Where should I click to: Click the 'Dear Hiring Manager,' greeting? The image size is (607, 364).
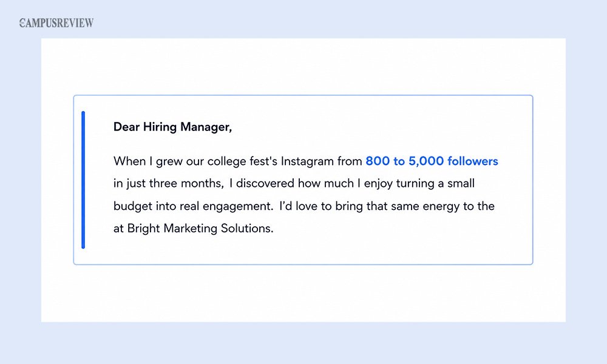(172, 127)
